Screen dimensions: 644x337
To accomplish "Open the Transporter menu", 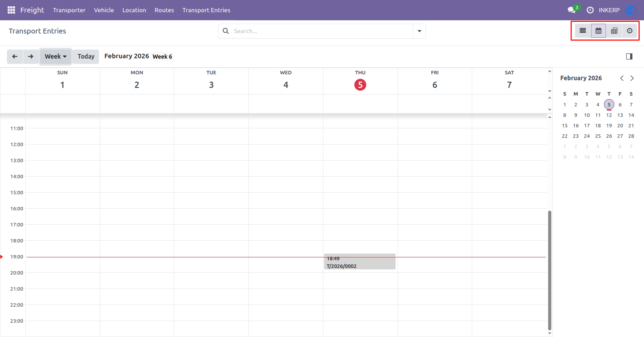I will click(x=69, y=10).
